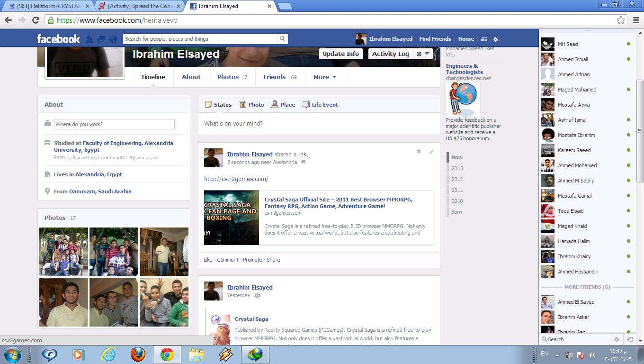Click the Update Info button
Screen dimensions: 644x364
tap(340, 54)
